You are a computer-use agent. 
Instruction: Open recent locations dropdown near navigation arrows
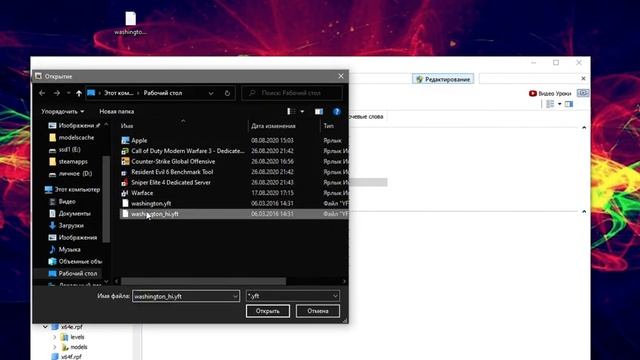(x=68, y=93)
